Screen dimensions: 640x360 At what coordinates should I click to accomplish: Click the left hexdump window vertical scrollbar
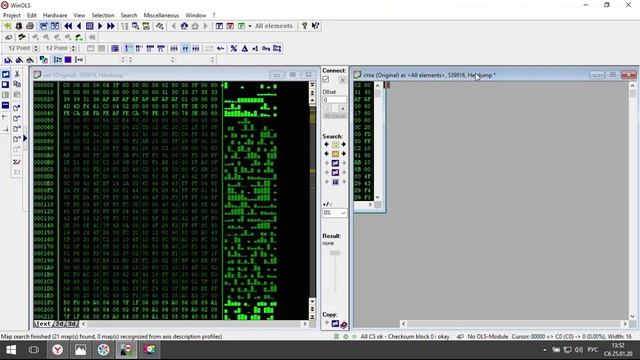pyautogui.click(x=312, y=200)
